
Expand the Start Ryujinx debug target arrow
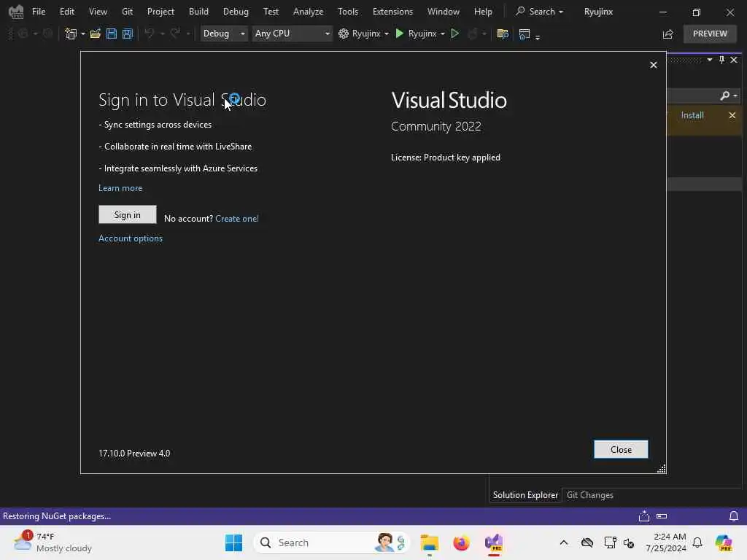point(443,34)
